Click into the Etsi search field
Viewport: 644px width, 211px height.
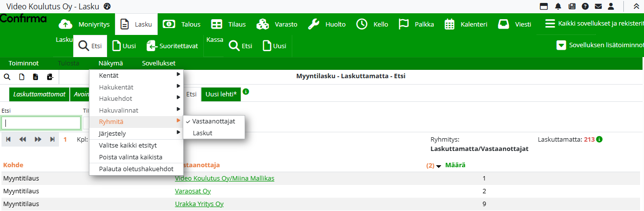41,123
